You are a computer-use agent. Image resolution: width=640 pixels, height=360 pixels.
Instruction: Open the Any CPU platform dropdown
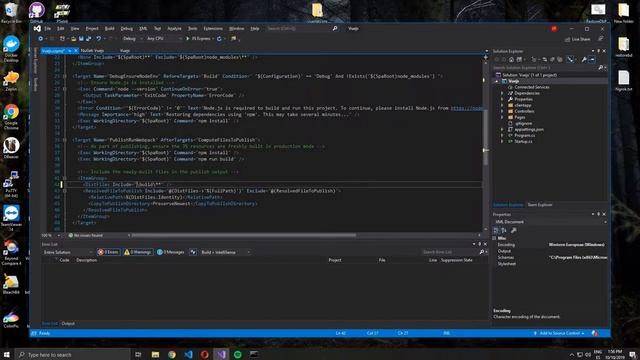click(x=164, y=39)
